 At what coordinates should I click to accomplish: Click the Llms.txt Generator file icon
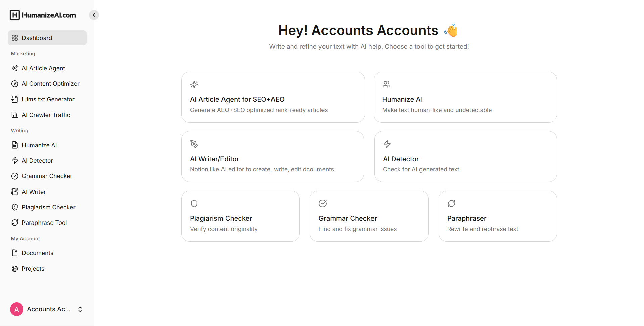click(x=15, y=99)
